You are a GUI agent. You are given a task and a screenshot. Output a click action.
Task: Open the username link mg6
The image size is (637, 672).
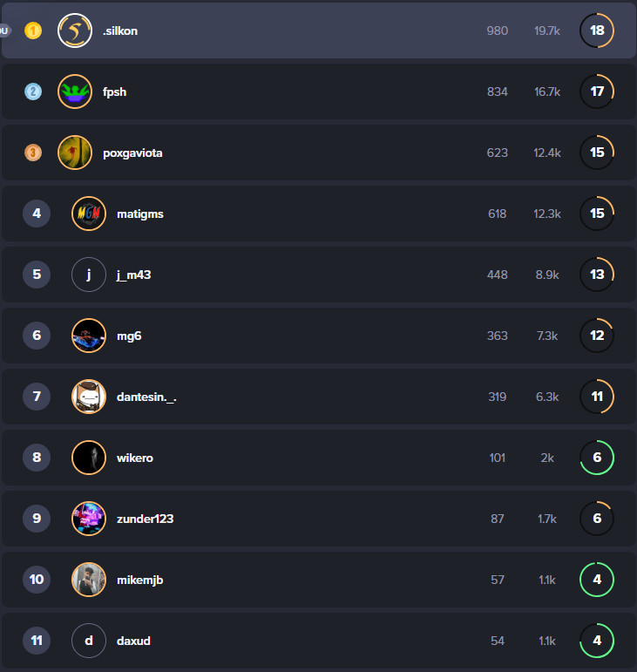[x=129, y=336]
